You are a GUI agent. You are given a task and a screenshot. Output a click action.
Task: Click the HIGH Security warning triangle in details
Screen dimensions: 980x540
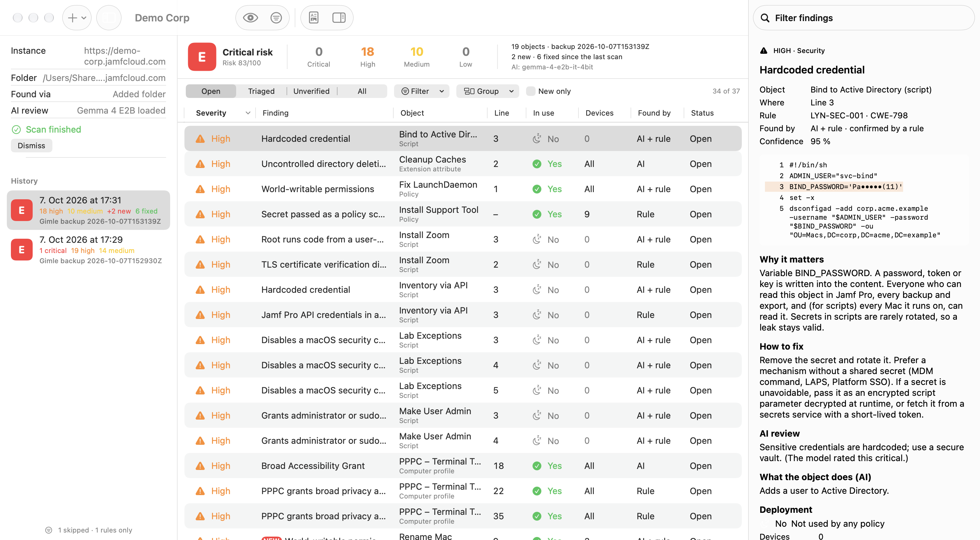764,51
